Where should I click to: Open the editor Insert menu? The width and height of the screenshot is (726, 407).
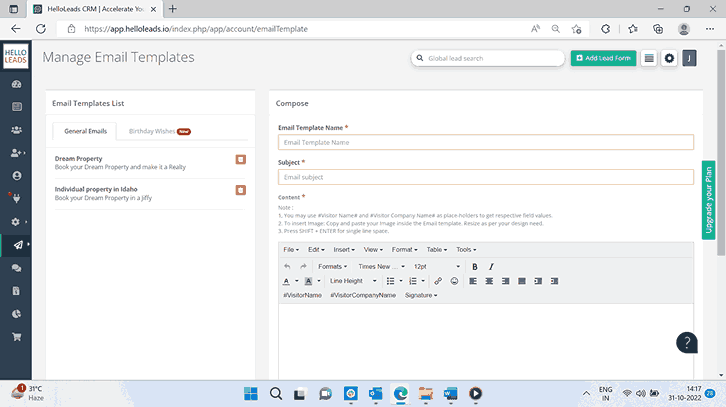pyautogui.click(x=344, y=250)
